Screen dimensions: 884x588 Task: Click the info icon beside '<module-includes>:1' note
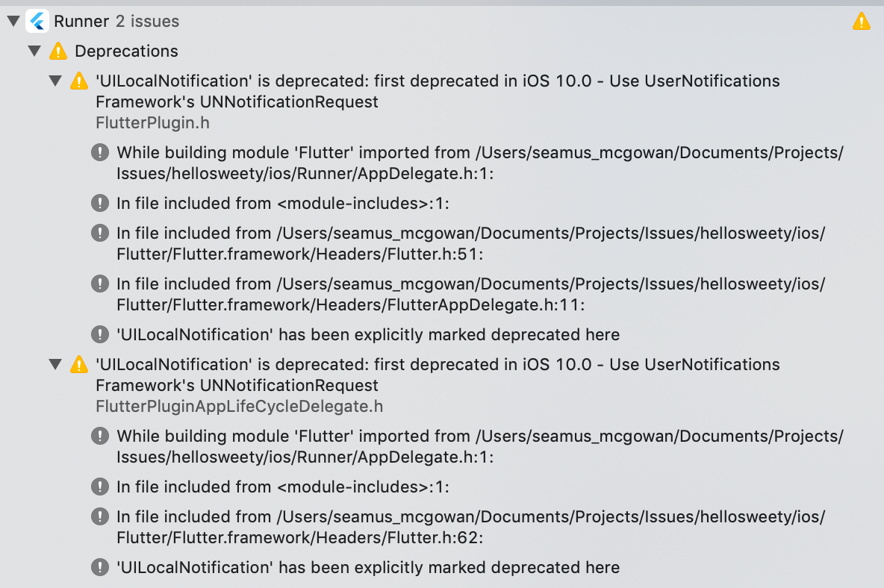100,203
